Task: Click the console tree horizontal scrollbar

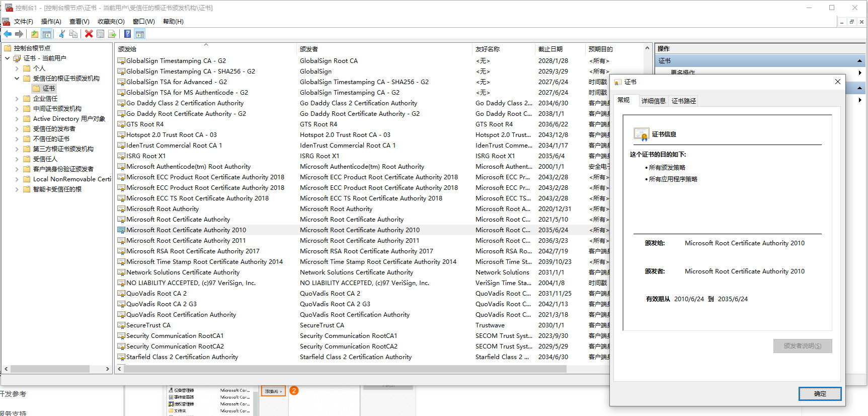Action: click(x=50, y=369)
